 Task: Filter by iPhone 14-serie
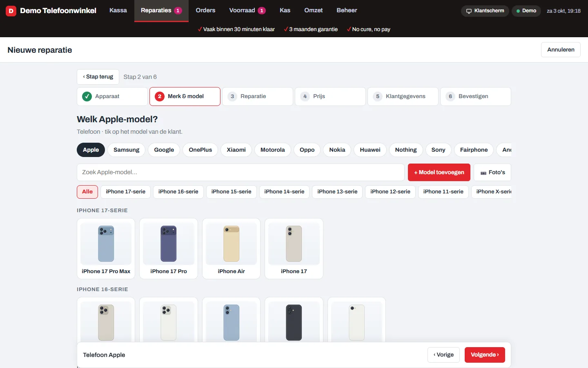point(284,192)
